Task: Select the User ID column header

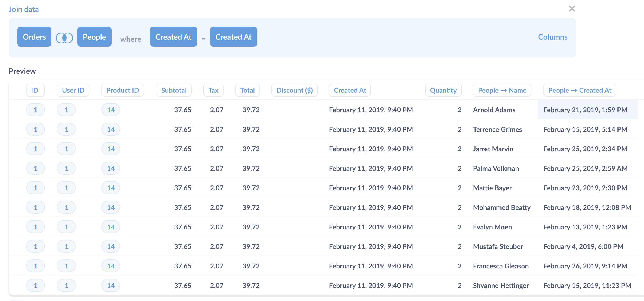Action: [73, 90]
